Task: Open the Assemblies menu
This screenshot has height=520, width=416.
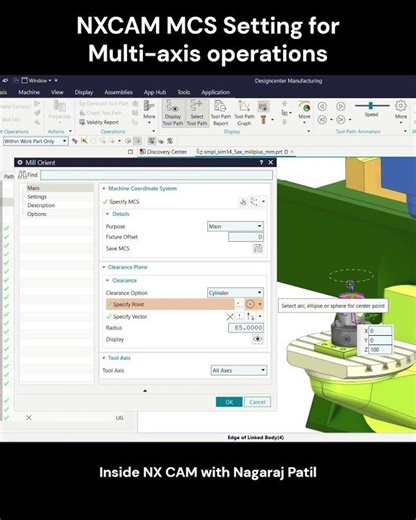Action: (118, 92)
